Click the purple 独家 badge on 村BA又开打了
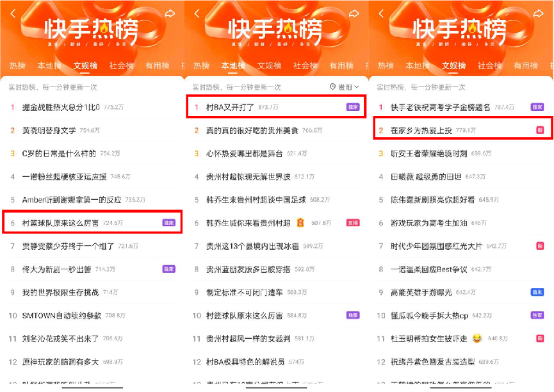This screenshot has width=554, height=392. [x=353, y=107]
